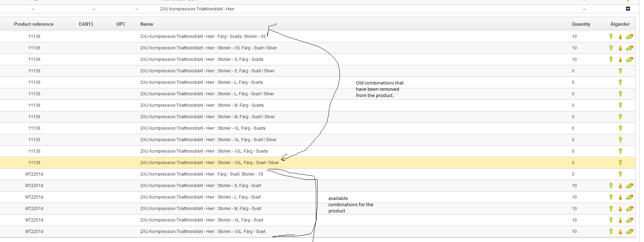This screenshot has height=242, width=644.
Task: Add stock for MT2251d Storlek - XXL, Färg - Svart
Action: pyautogui.click(x=611, y=231)
